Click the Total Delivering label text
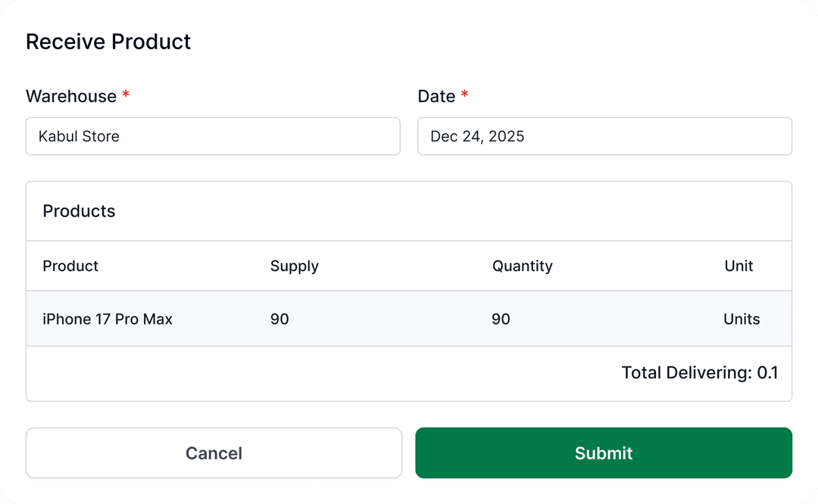818x504 pixels. point(686,372)
